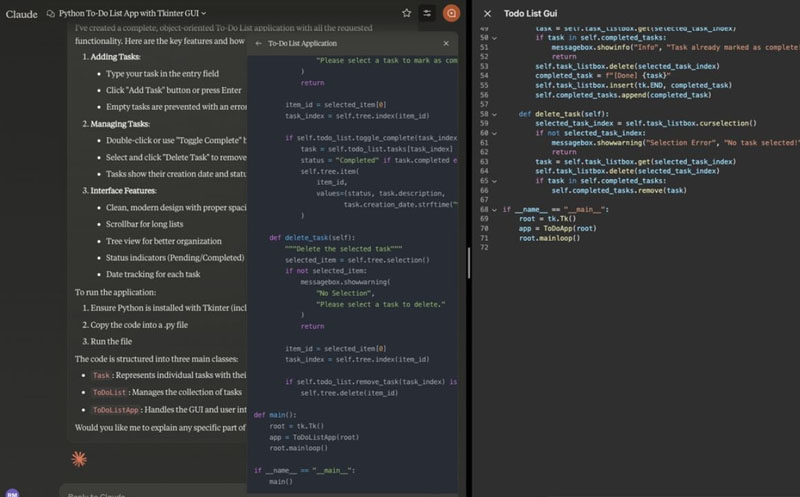
Task: Click bullet Tree view for better organization
Action: tap(164, 241)
